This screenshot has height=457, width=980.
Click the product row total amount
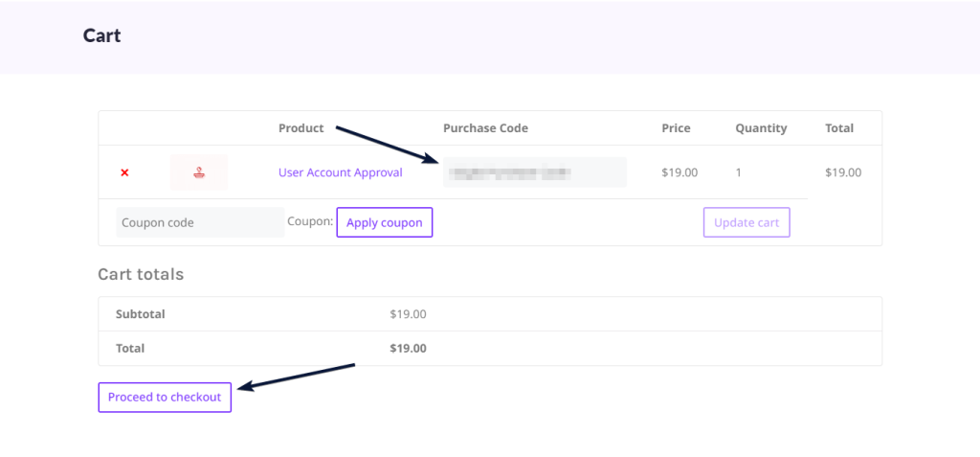point(843,173)
